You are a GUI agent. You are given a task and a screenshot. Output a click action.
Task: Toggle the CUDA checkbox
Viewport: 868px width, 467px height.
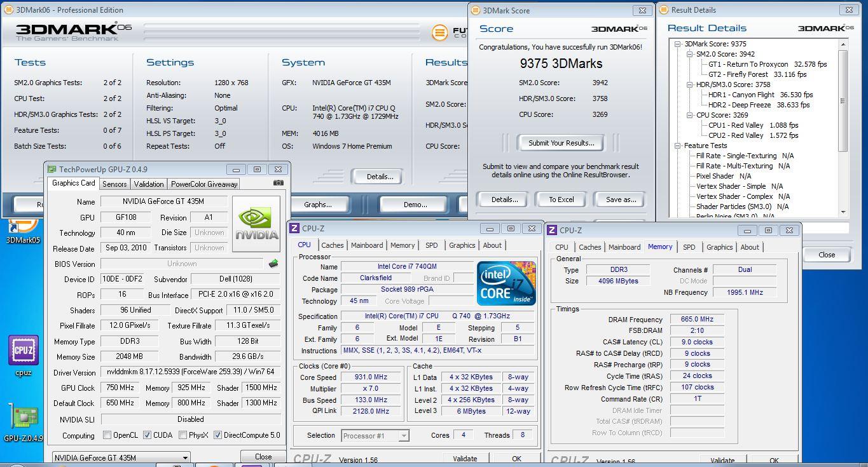click(147, 435)
